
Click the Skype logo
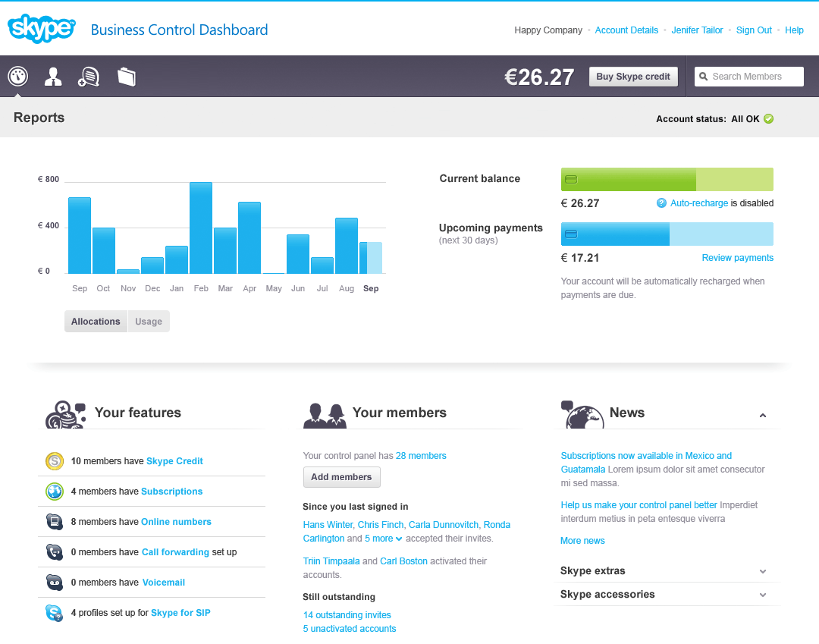point(42,29)
